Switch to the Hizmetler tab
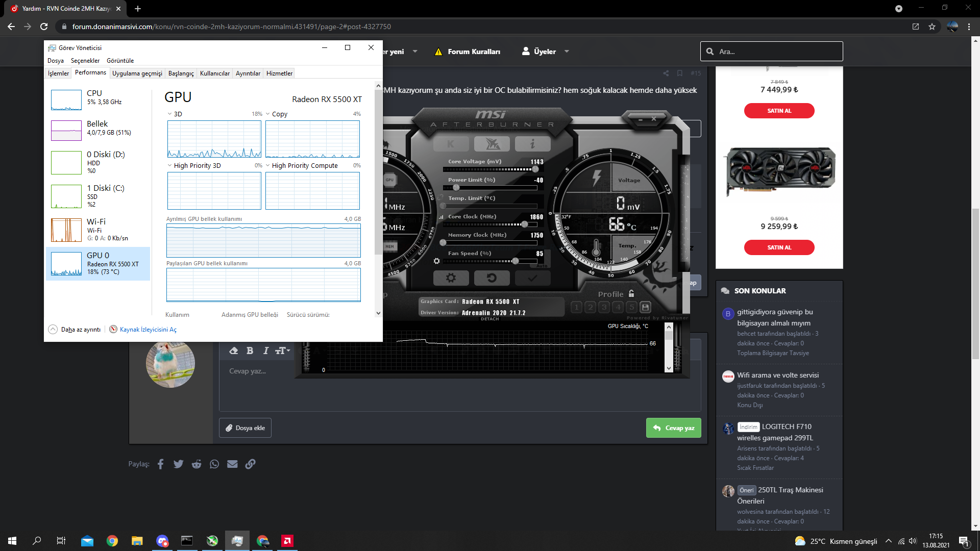 pos(279,73)
